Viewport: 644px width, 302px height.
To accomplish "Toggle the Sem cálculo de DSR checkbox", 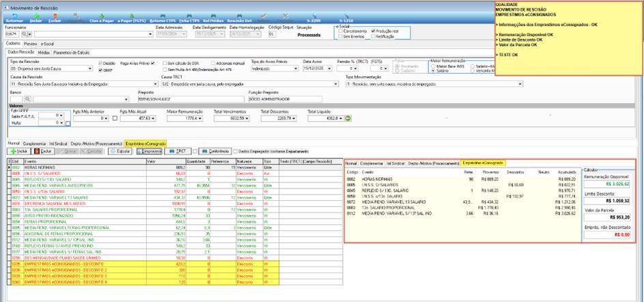I will (165, 64).
